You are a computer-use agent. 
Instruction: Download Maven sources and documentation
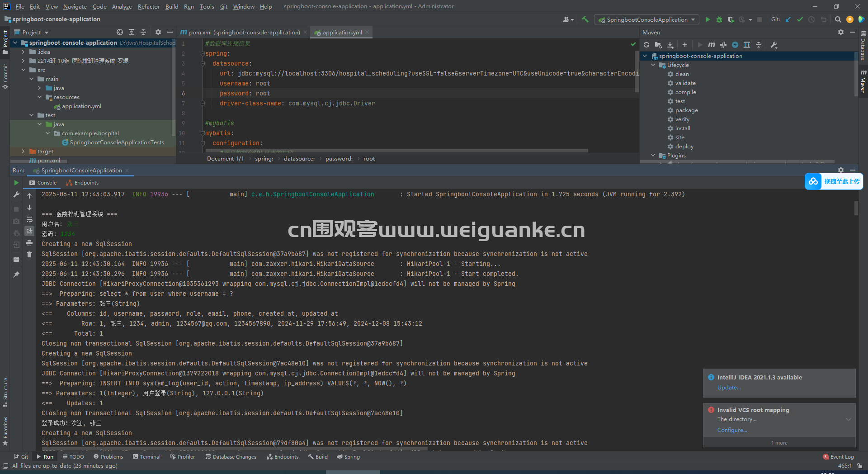670,45
